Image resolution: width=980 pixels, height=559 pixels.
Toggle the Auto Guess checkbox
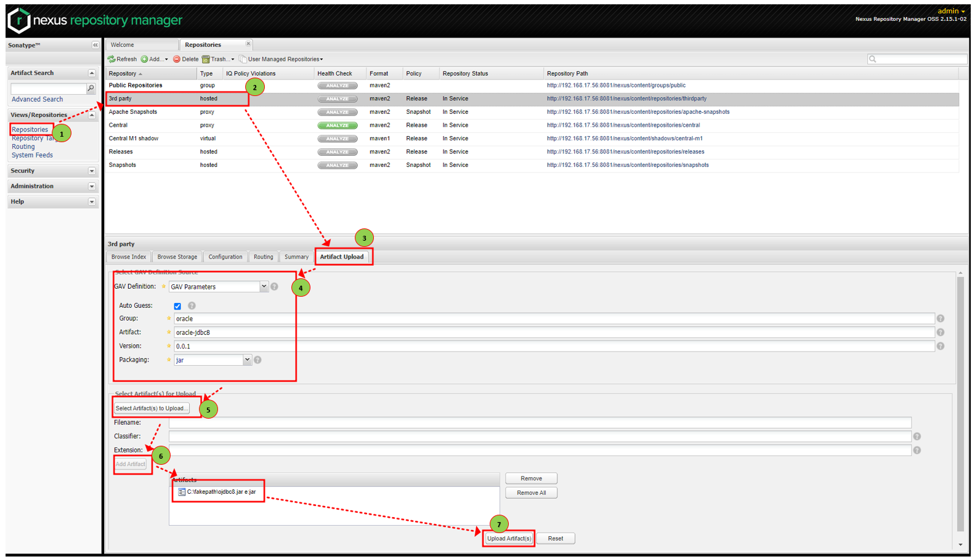(x=177, y=307)
